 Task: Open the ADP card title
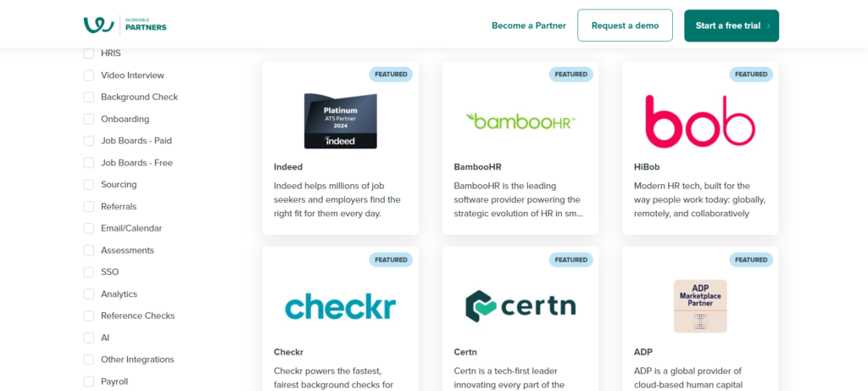click(x=643, y=352)
